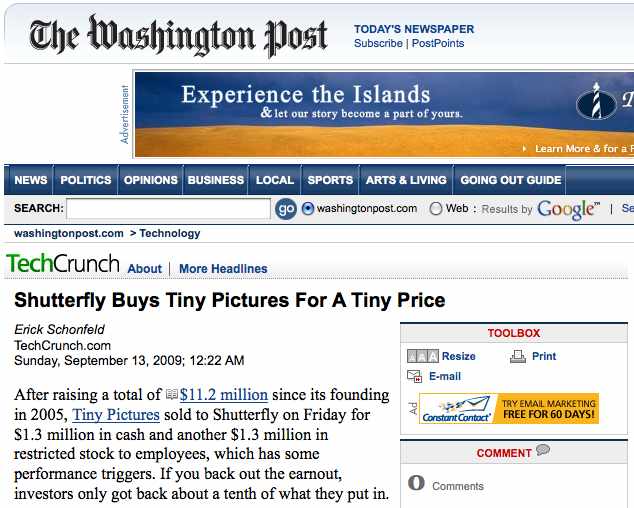Click the Washington Post masthead logo
Viewport: 634px width, 508px height.
(178, 36)
